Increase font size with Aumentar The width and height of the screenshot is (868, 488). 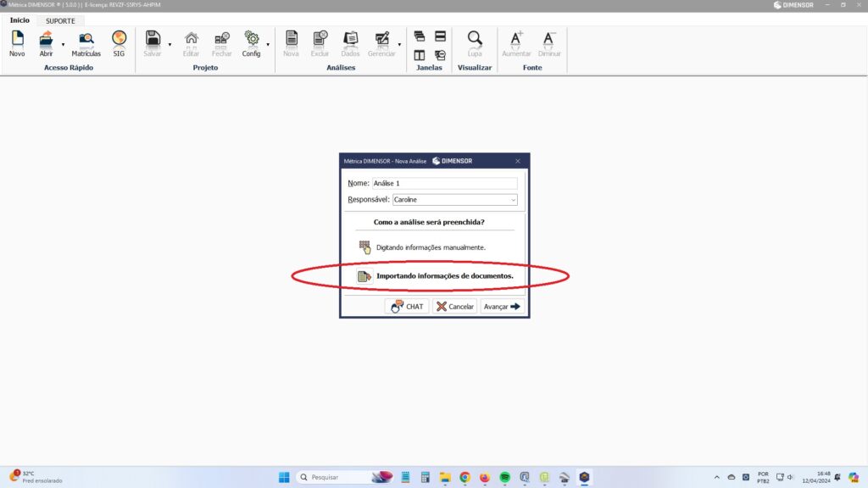pyautogui.click(x=516, y=44)
